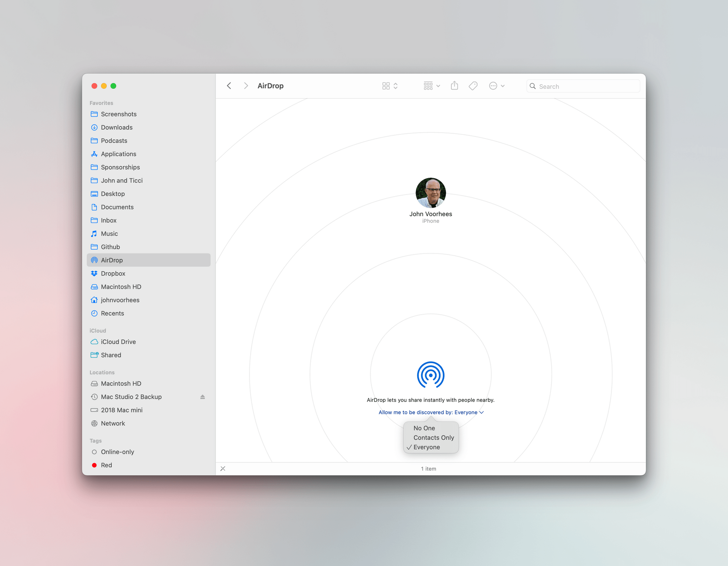Switch view with the icon grid button
This screenshot has height=566, width=728.
pyautogui.click(x=390, y=86)
